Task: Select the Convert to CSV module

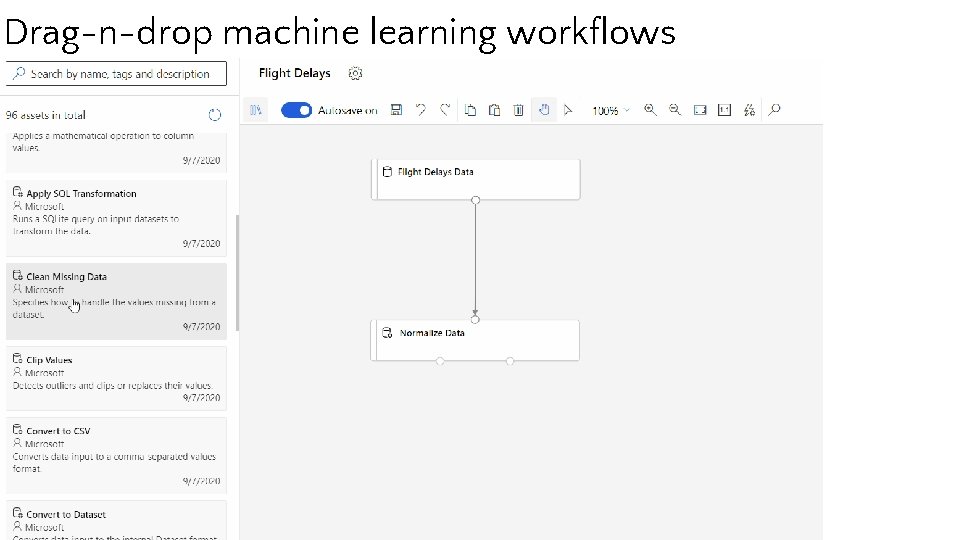Action: [116, 456]
